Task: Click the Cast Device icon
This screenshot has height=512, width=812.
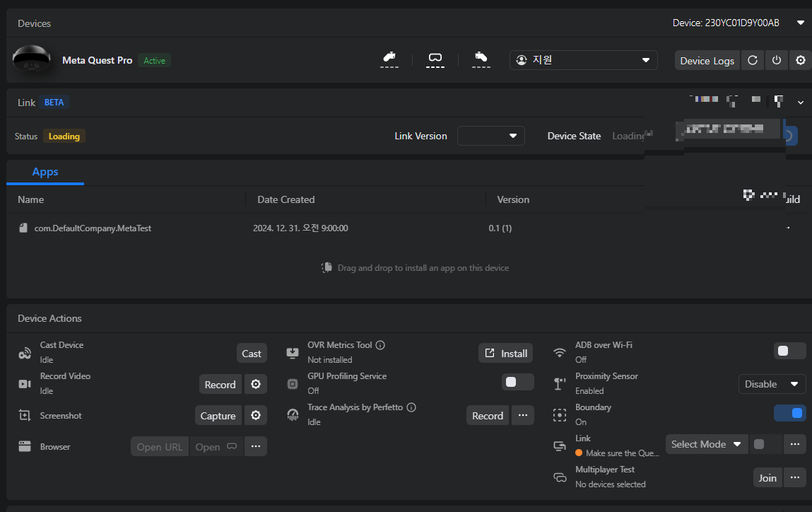Action: pos(25,354)
